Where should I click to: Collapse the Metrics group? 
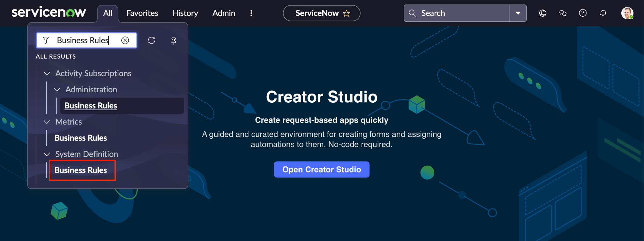pyautogui.click(x=47, y=122)
